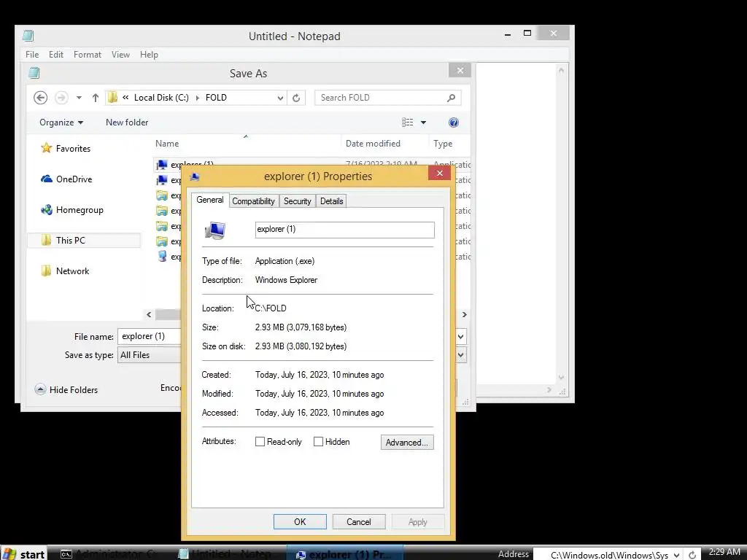Open Notepad File menu
747x560 pixels.
coord(32,55)
